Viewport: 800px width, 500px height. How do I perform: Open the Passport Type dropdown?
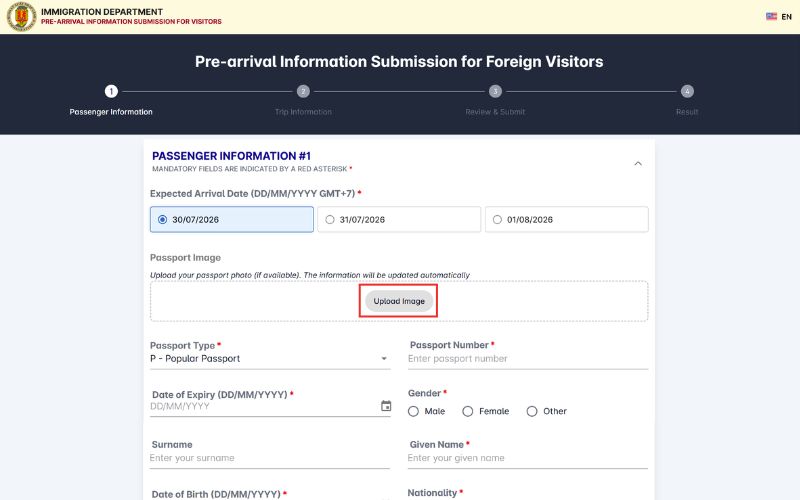click(270, 359)
